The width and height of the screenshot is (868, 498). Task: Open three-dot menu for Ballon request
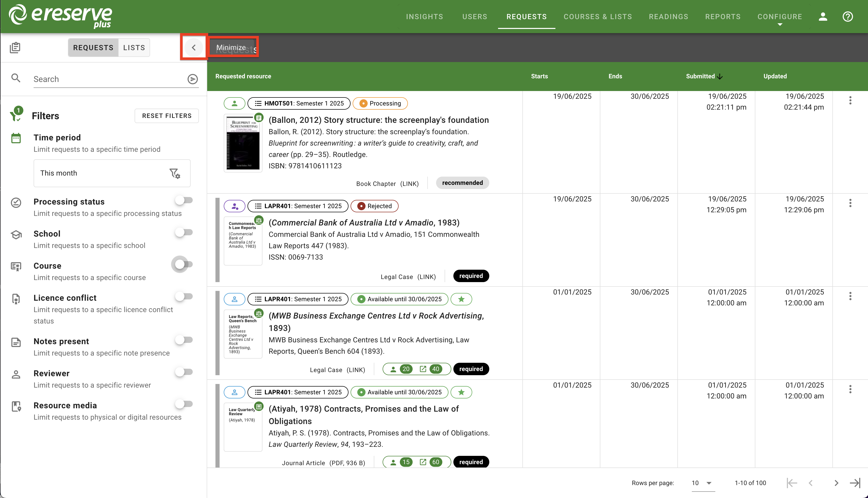tap(850, 101)
